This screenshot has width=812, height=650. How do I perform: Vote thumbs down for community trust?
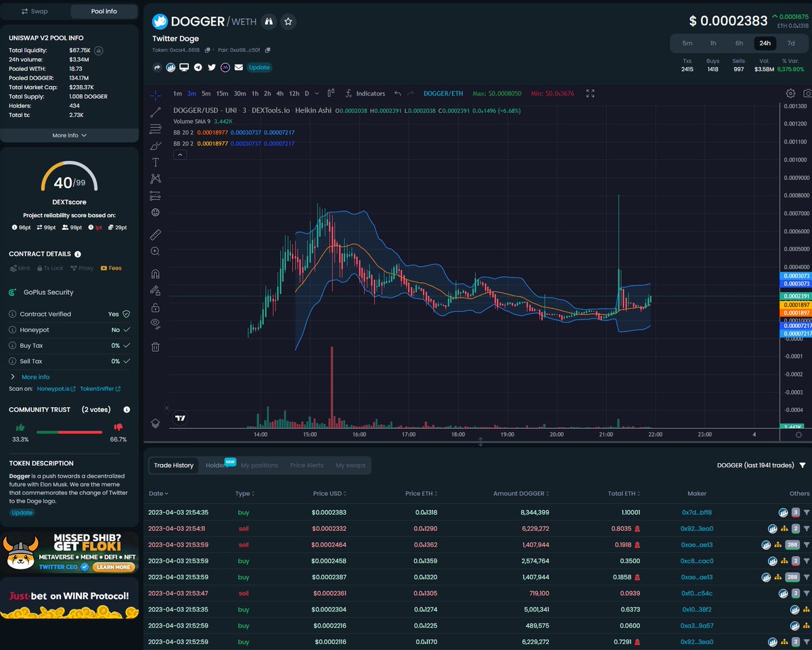(x=118, y=427)
